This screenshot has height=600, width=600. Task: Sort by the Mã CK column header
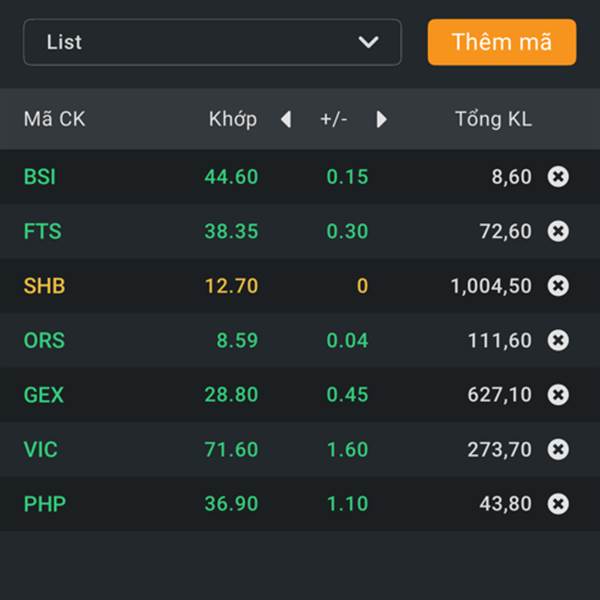54,119
